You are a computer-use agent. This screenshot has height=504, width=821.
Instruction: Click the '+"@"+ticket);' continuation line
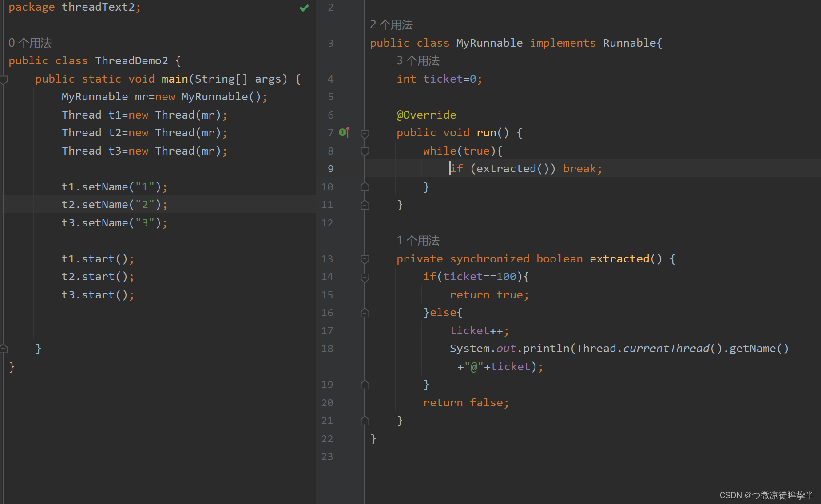[500, 367]
